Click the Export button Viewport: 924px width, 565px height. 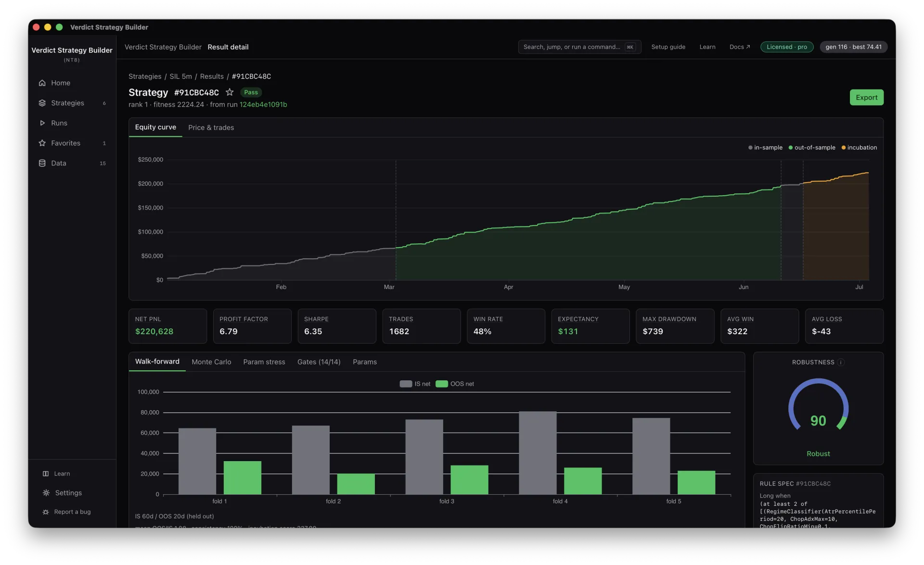[866, 97]
